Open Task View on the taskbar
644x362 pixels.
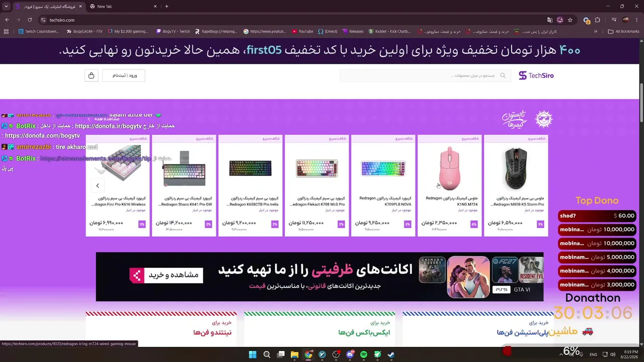pyautogui.click(x=281, y=354)
